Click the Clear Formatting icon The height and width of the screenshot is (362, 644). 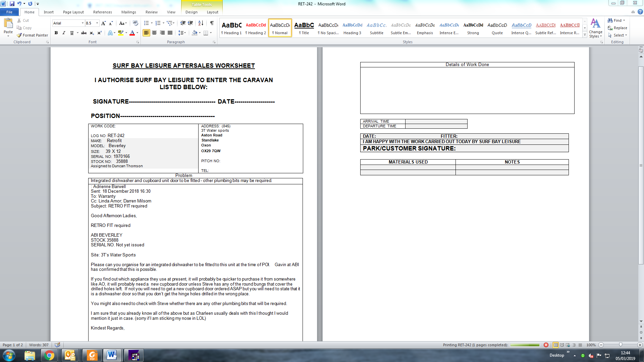point(136,23)
